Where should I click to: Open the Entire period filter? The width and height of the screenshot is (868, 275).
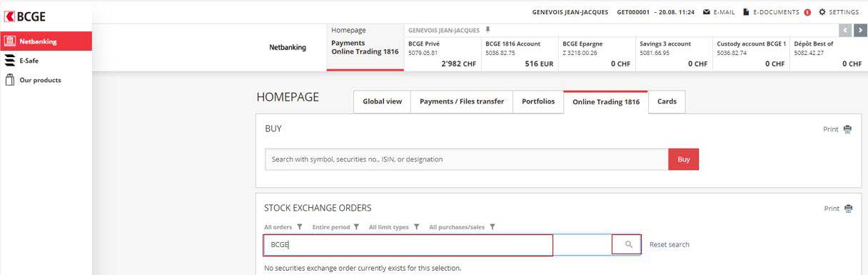(x=335, y=227)
